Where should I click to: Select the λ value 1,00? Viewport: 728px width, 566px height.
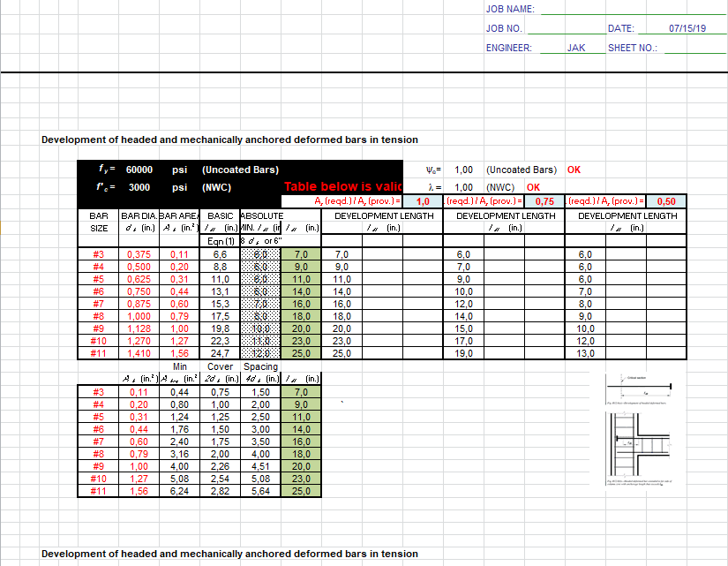point(463,187)
